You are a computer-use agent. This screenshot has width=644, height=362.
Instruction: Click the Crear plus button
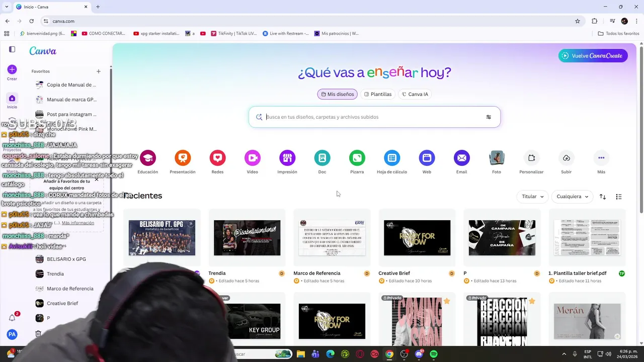[12, 69]
